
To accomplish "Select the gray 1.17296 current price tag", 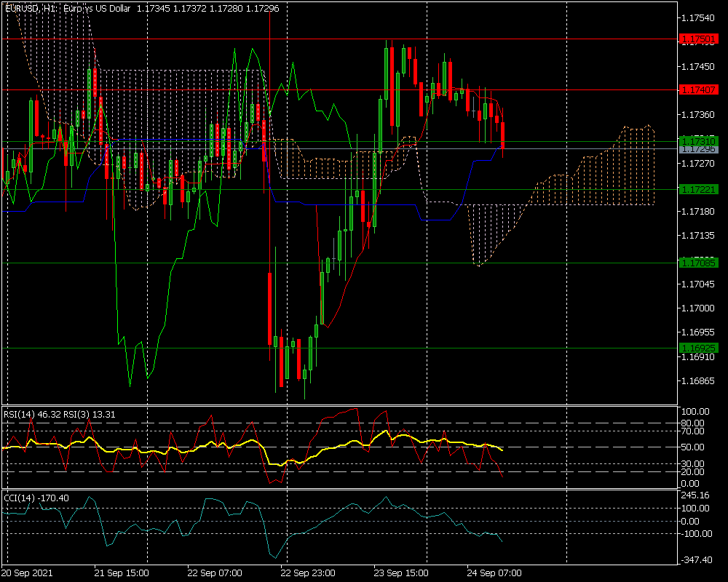I will pos(698,149).
